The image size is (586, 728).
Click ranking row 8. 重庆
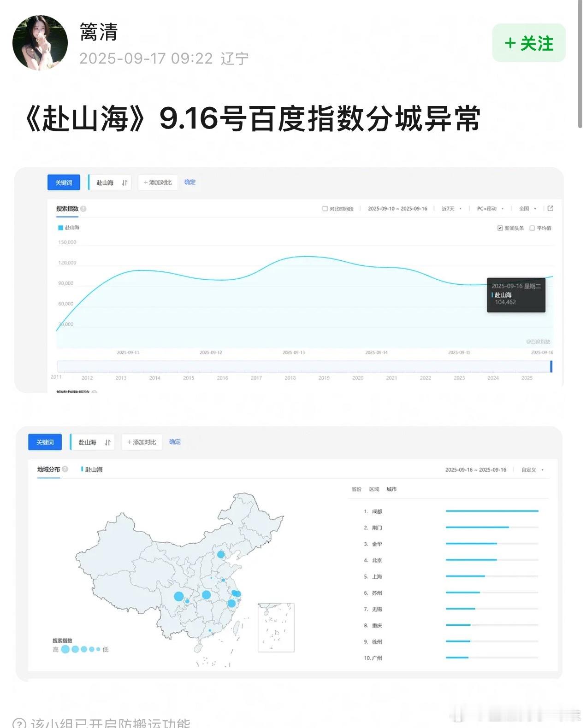pos(451,625)
